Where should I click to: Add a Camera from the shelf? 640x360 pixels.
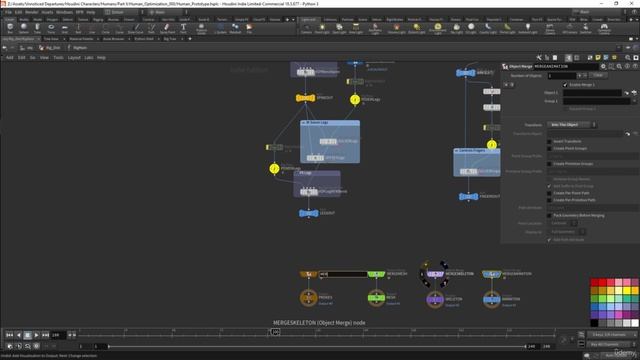pyautogui.click(x=306, y=28)
